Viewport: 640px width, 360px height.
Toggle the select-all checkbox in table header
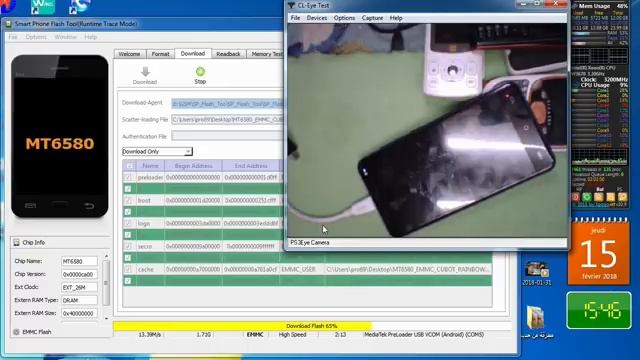[129, 166]
